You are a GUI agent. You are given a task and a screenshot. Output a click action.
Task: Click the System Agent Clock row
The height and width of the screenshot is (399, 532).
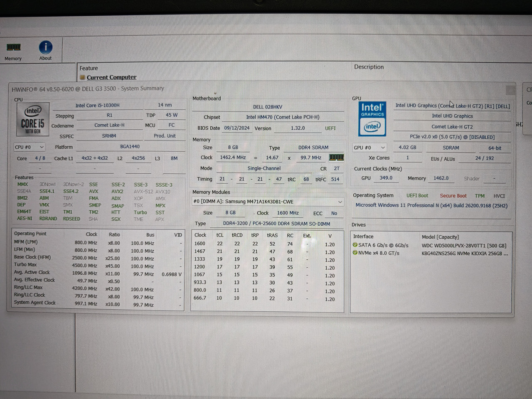click(x=98, y=303)
